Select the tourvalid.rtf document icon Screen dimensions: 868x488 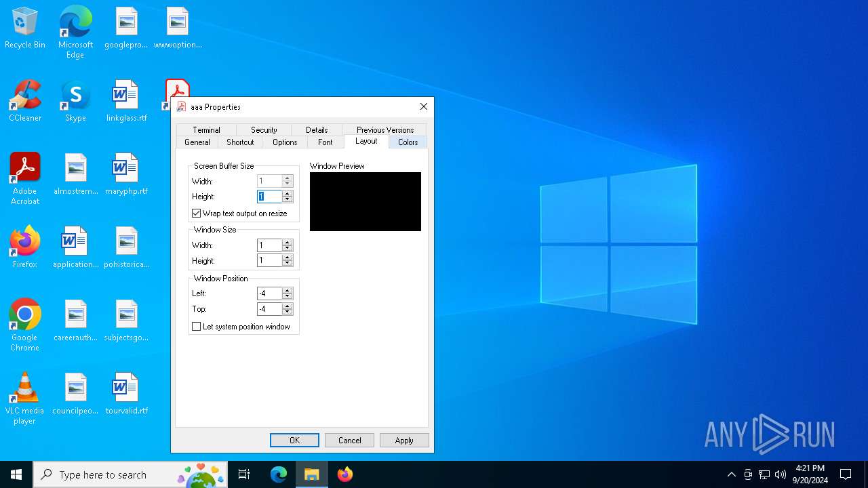[x=126, y=394]
